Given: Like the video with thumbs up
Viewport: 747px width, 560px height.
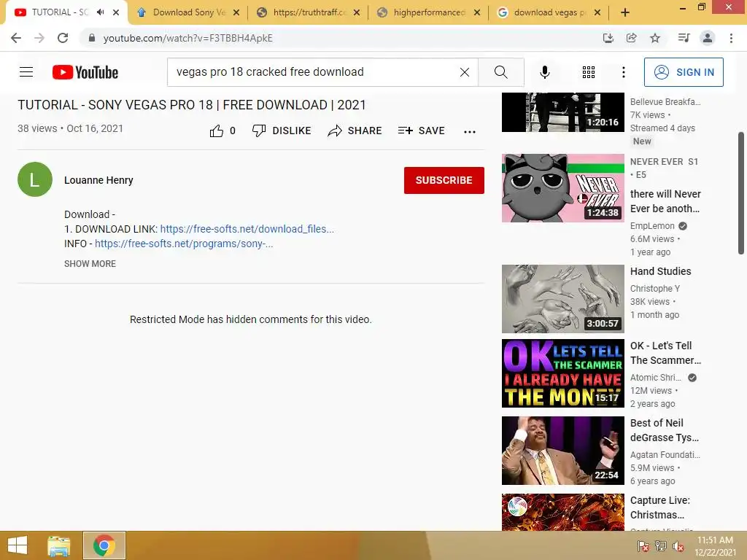Looking at the screenshot, I should click(216, 131).
